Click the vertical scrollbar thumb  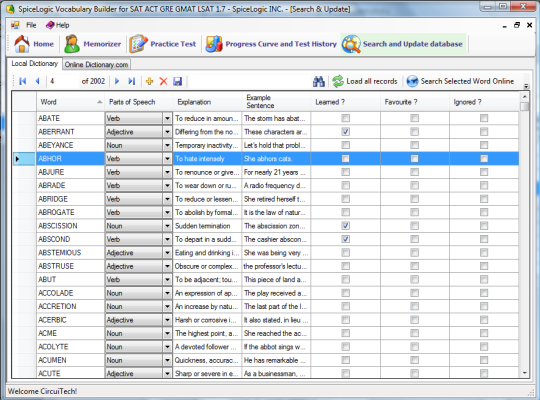[525, 106]
